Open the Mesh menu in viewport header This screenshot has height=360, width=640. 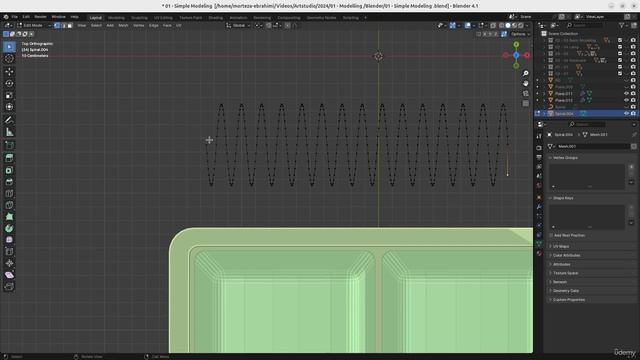click(123, 25)
